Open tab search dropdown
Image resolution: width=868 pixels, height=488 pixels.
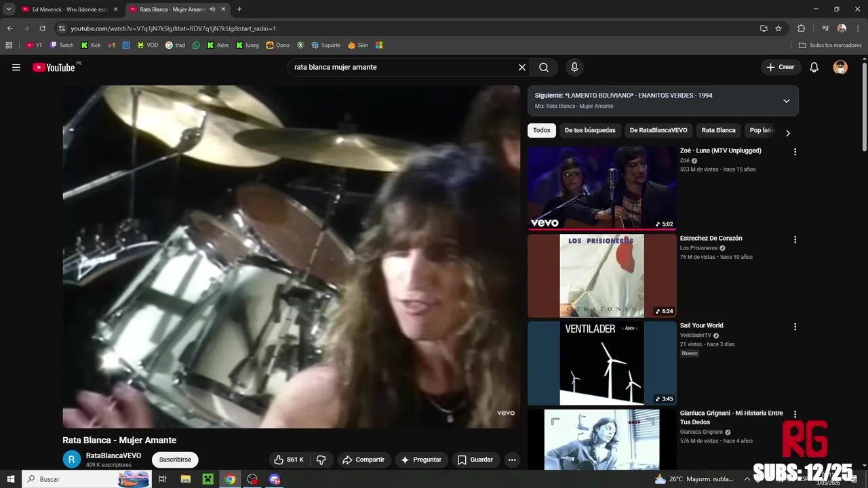pyautogui.click(x=9, y=9)
